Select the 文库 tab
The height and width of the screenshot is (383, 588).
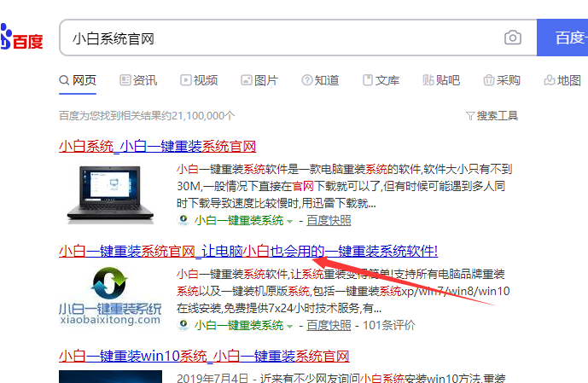pos(381,80)
